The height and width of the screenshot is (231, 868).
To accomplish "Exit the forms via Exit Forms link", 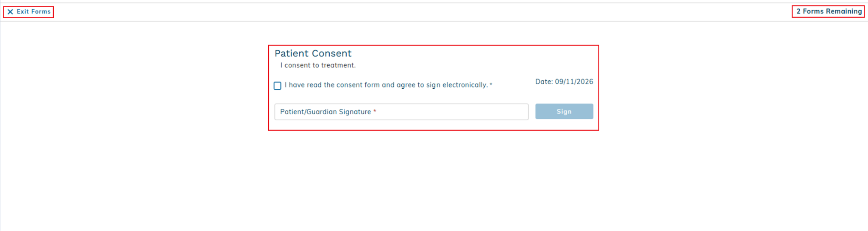I will point(29,12).
